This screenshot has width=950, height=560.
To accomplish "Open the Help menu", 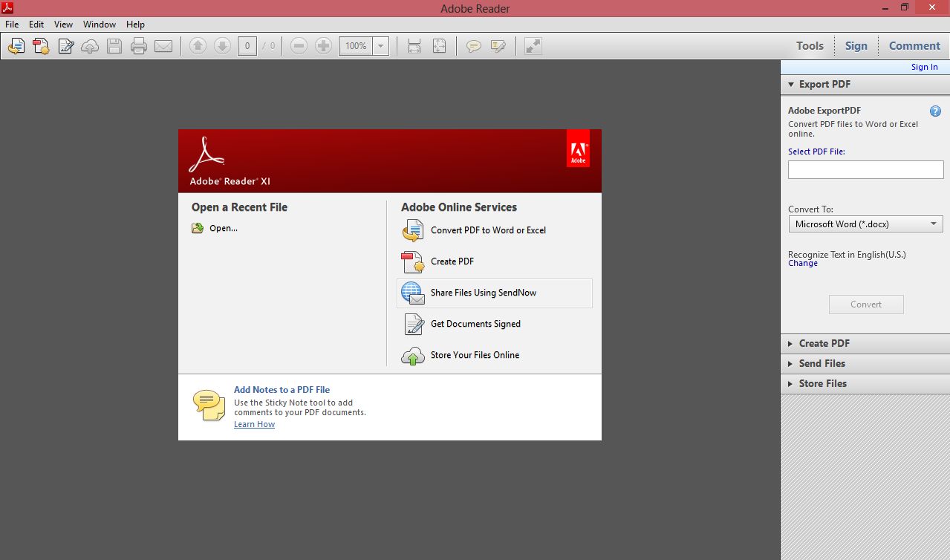I will 135,25.
